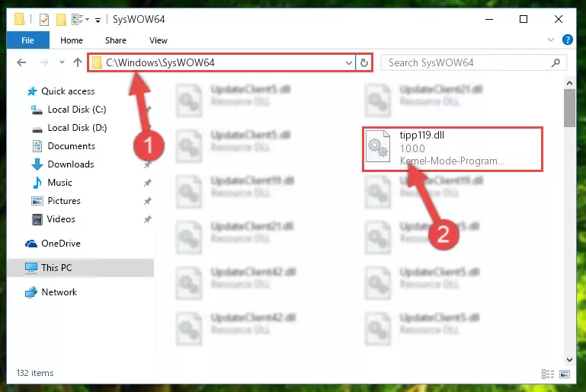
Task: Switch to Details view in status bar
Action: pos(548,374)
